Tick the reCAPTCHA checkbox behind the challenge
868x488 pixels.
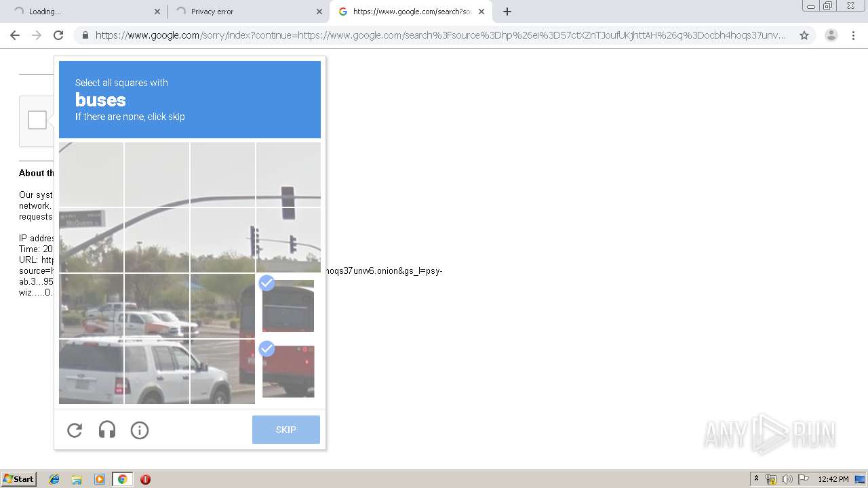[x=37, y=120]
